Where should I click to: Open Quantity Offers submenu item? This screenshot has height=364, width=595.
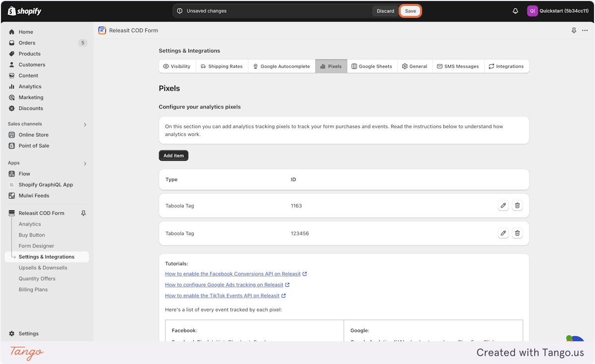[x=37, y=279]
